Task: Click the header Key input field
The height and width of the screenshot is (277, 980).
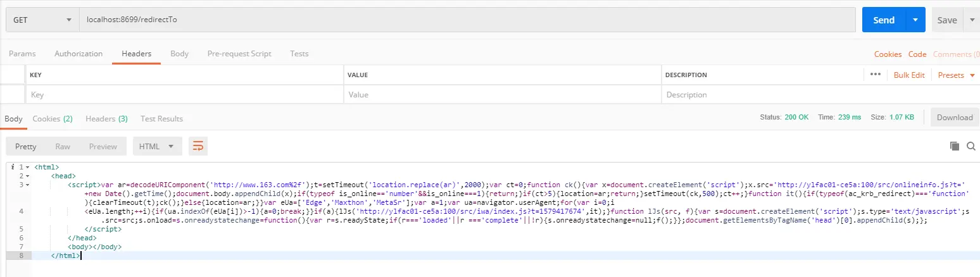Action: (x=184, y=94)
